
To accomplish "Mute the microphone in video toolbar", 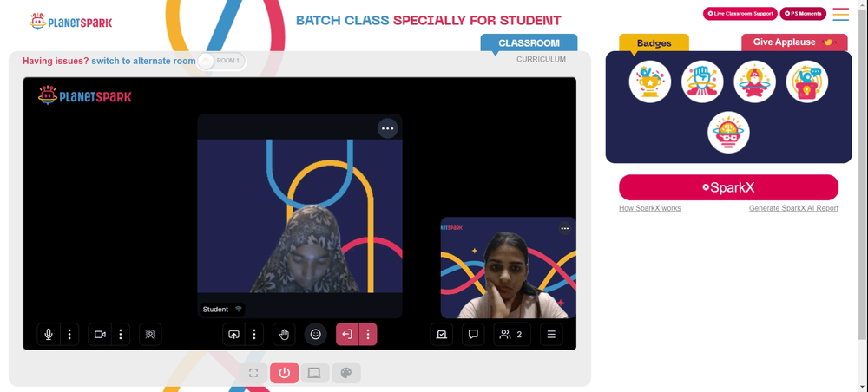I will pyautogui.click(x=49, y=335).
